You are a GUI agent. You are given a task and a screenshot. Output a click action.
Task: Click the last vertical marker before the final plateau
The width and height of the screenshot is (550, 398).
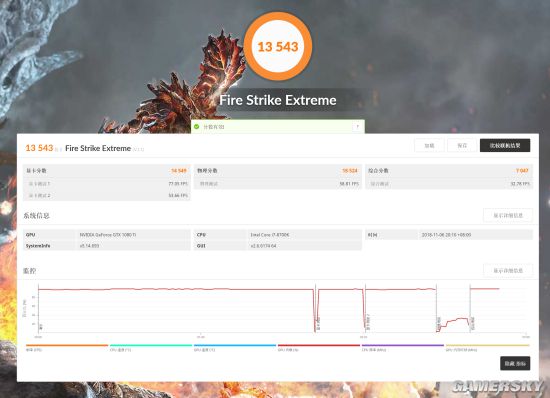point(470,309)
